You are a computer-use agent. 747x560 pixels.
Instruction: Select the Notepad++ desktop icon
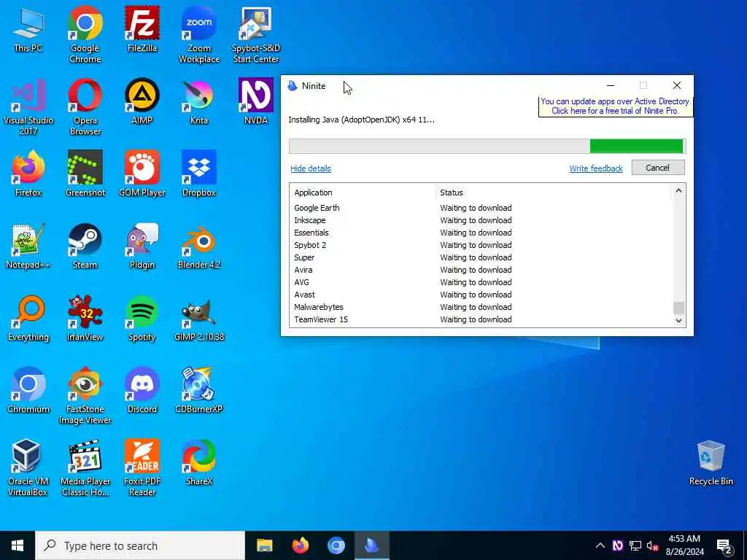click(28, 246)
